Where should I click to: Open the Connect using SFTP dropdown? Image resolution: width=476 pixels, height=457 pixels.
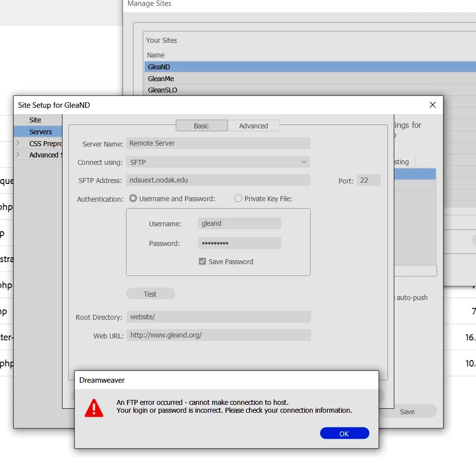coord(218,162)
